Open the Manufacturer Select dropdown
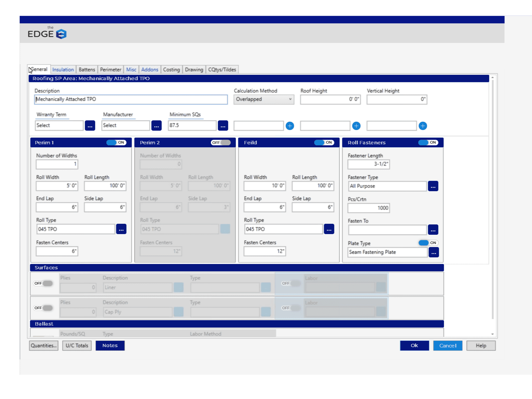Viewport: 532px width, 399px height. 125,125
